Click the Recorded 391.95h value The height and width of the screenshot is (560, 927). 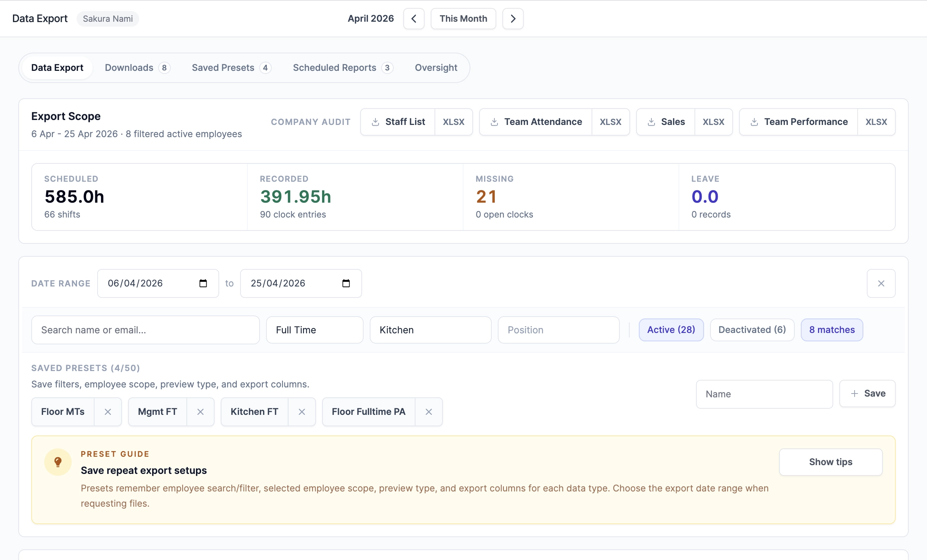click(x=295, y=197)
